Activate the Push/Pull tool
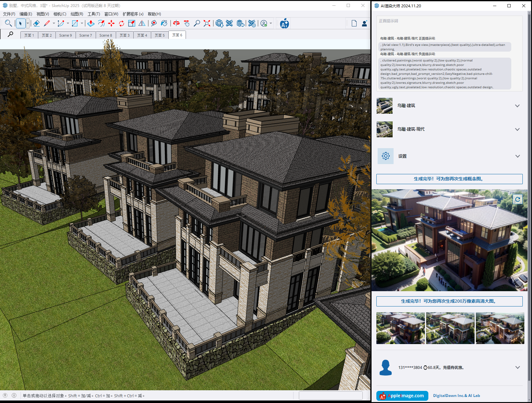The height and width of the screenshot is (403, 532). (91, 23)
